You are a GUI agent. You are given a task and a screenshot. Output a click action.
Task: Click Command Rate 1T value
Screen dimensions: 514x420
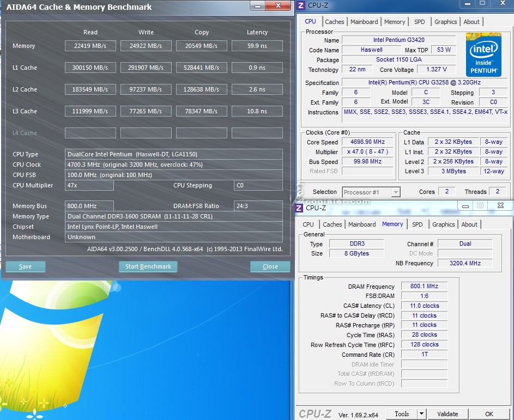[424, 354]
